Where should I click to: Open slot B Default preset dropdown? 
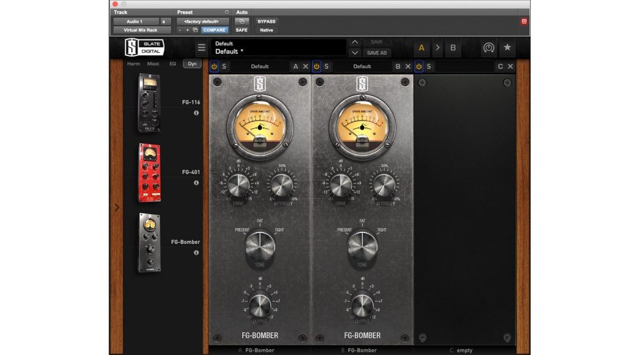[x=362, y=66]
